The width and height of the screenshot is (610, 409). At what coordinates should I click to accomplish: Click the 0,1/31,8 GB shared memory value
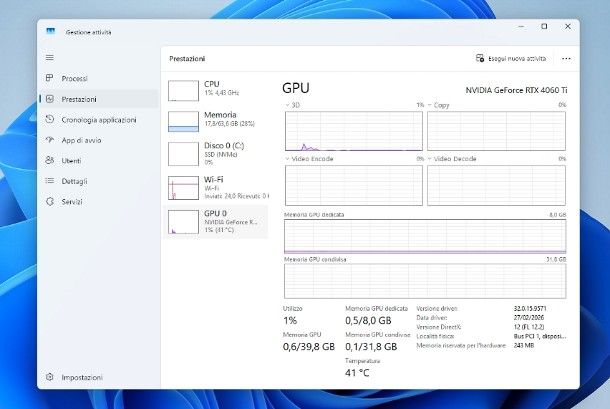[371, 347]
